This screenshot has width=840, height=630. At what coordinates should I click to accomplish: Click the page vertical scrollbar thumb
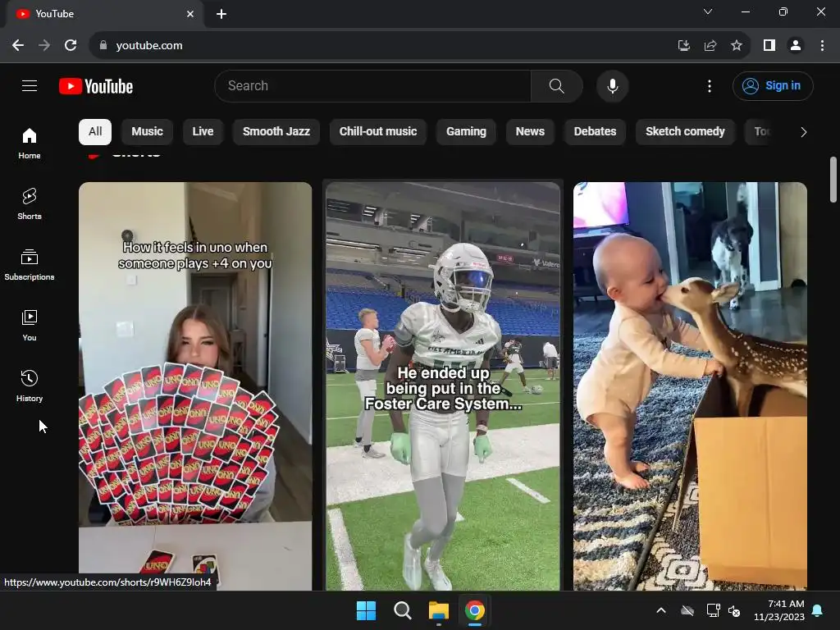833,180
